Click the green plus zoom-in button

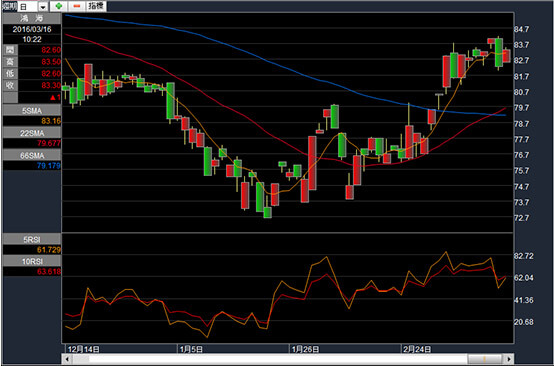click(59, 6)
